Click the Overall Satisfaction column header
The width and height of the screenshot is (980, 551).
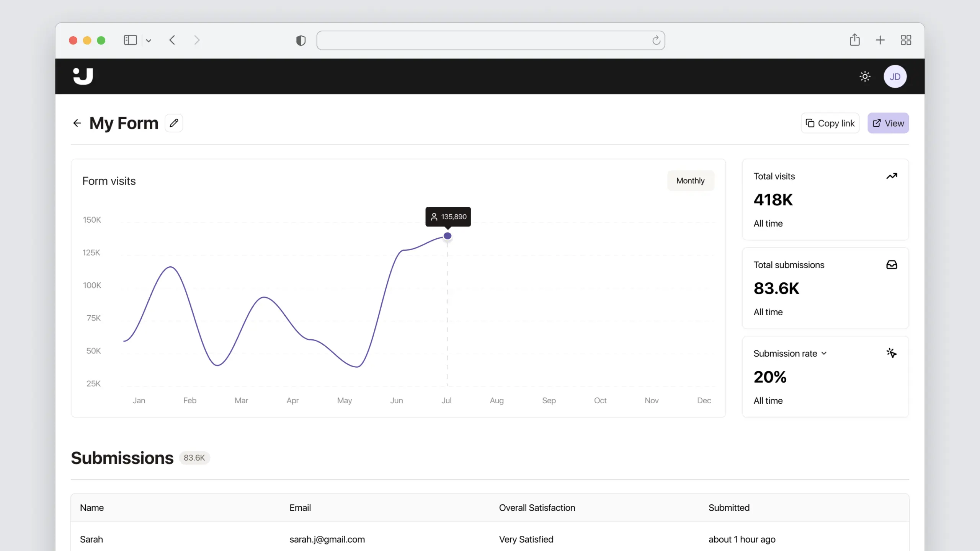click(537, 508)
